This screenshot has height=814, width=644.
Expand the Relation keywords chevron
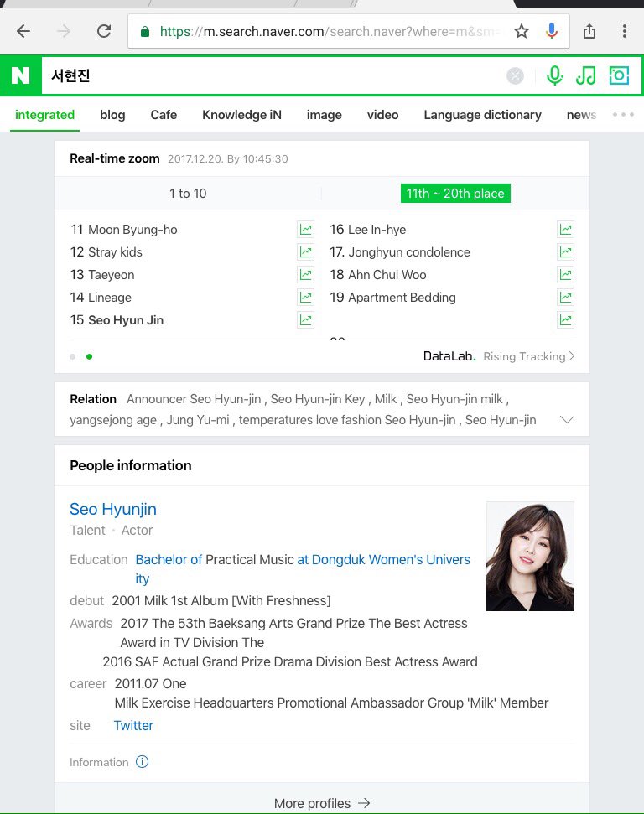pos(567,419)
